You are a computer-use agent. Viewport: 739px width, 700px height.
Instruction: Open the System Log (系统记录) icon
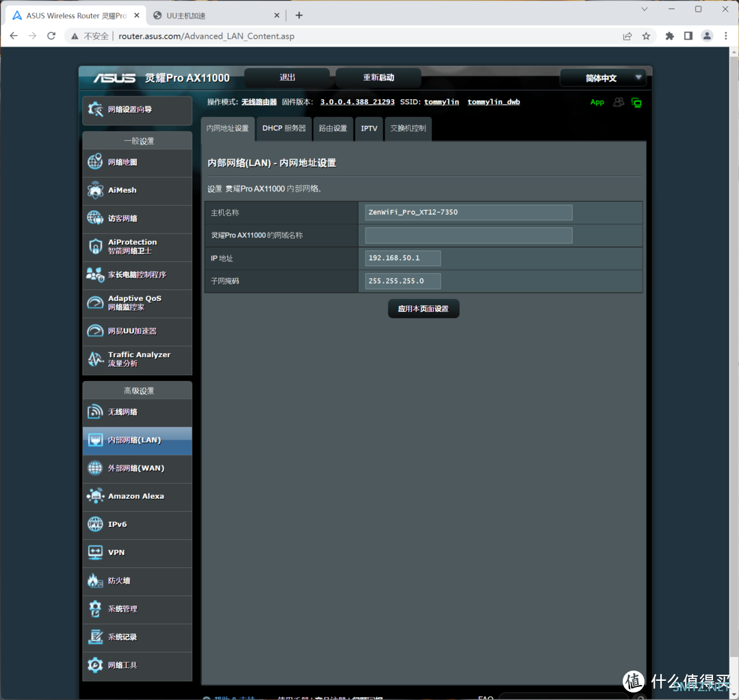(95, 637)
